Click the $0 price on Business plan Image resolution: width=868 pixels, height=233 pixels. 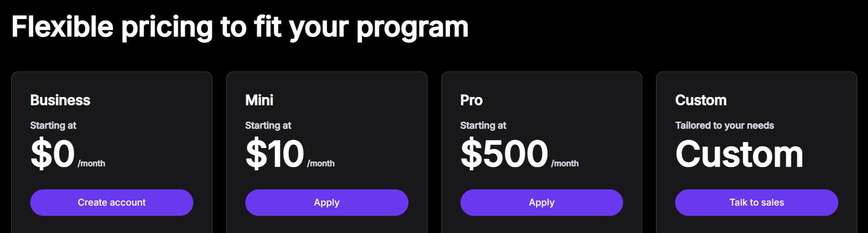click(53, 154)
